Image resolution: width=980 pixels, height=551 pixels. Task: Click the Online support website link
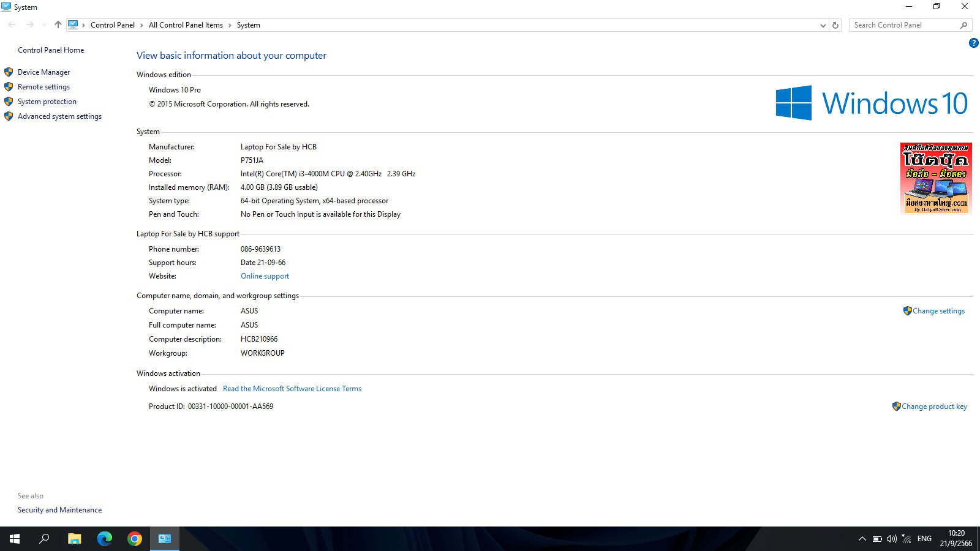pyautogui.click(x=265, y=276)
